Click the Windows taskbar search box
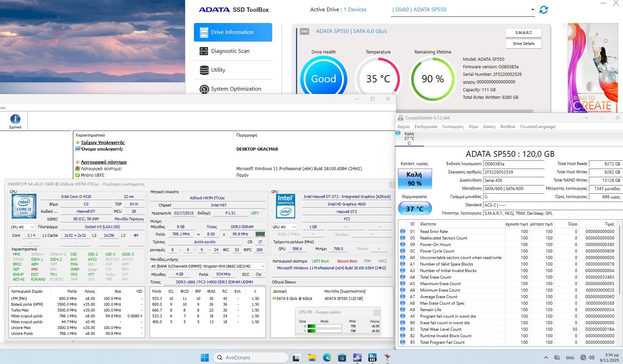Screen dimensions: 623x364 251,357
